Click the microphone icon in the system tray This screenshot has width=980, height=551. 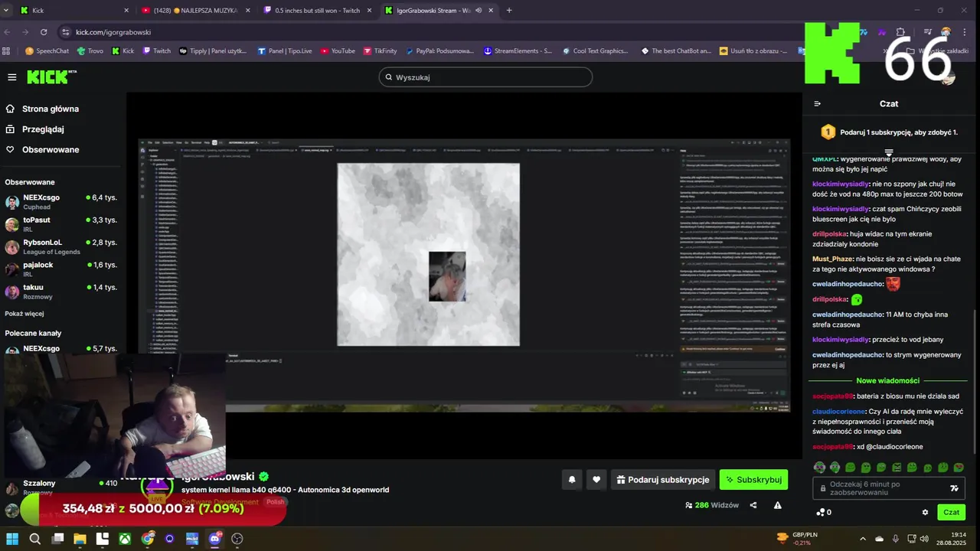[x=896, y=539]
